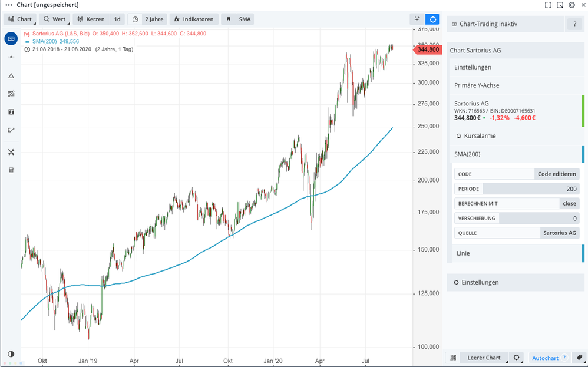The height and width of the screenshot is (367, 588).
Task: Click the price tag icon bottom right
Action: (580, 358)
